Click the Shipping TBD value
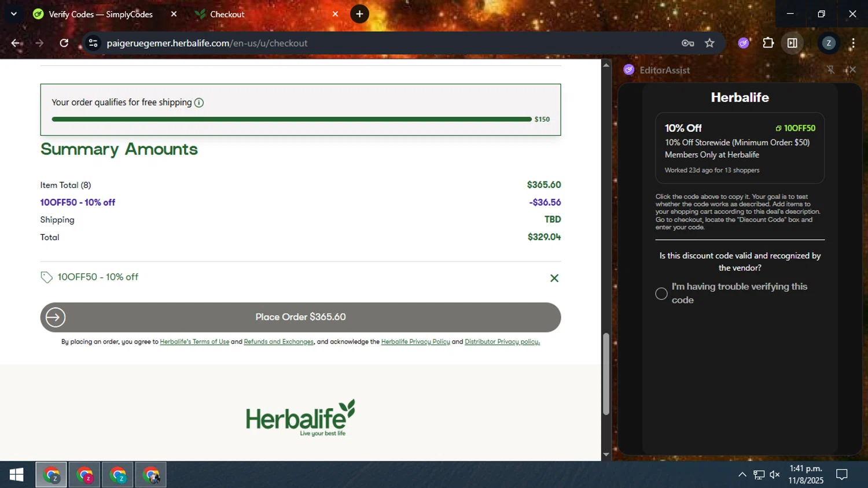This screenshot has width=868, height=488. pyautogui.click(x=553, y=220)
